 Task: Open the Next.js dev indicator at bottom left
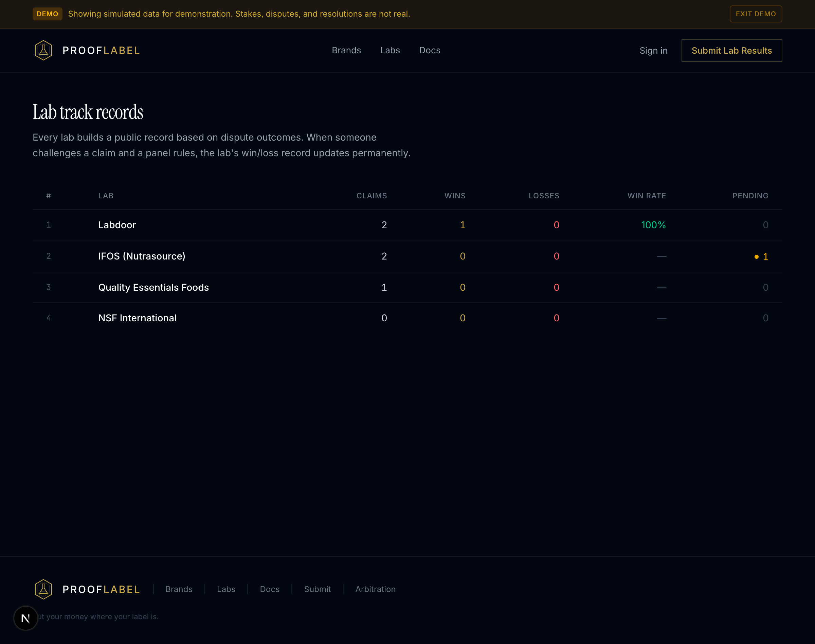pos(25,618)
